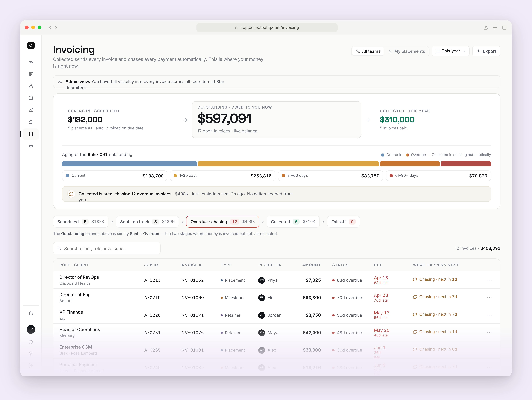Click Maya's MS avatar
Image resolution: width=532 pixels, height=400 pixels.
262,333
